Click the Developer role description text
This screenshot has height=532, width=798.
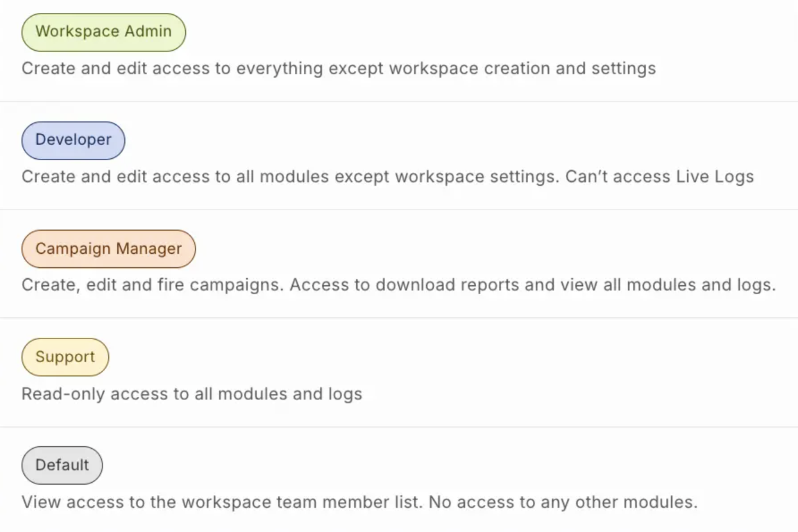387,177
